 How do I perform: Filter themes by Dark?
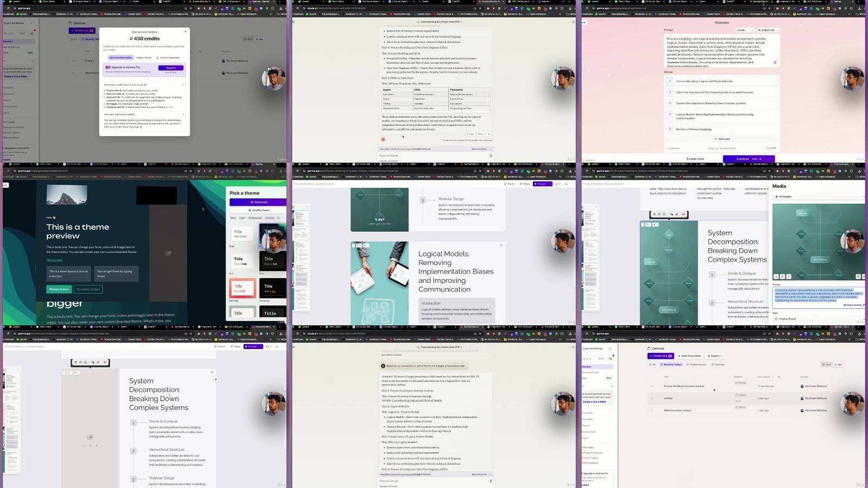pos(233,218)
